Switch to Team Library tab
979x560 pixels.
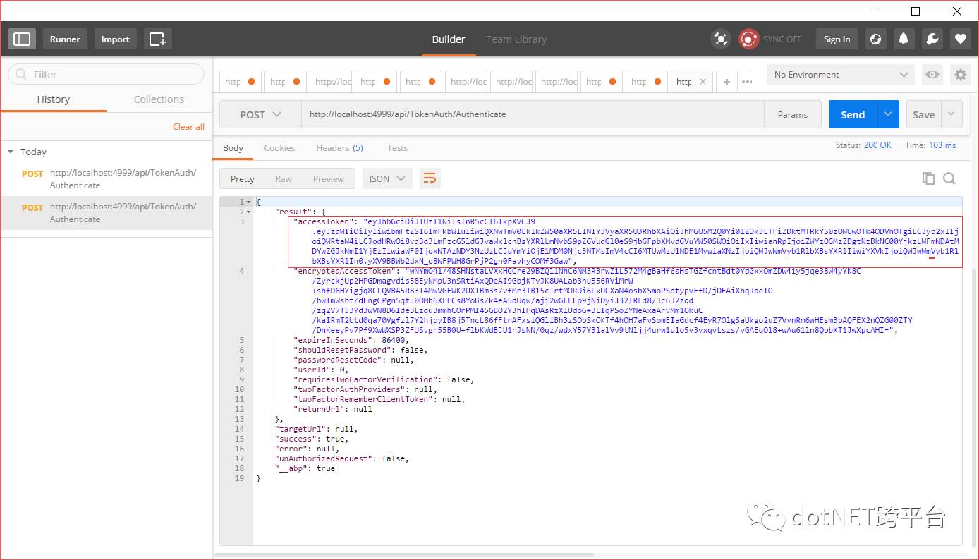click(516, 39)
